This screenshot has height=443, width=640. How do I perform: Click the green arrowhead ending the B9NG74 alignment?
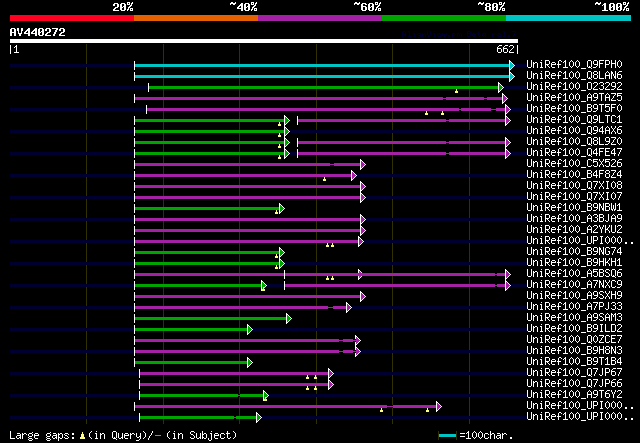tap(282, 253)
